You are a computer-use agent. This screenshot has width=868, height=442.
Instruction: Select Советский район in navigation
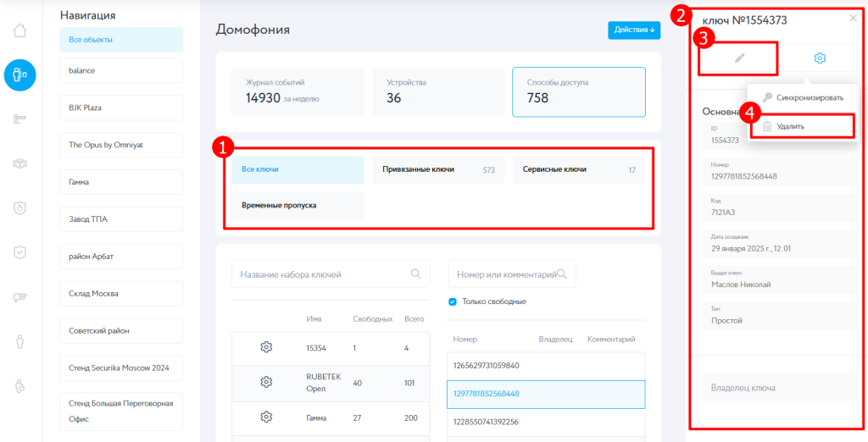[121, 331]
